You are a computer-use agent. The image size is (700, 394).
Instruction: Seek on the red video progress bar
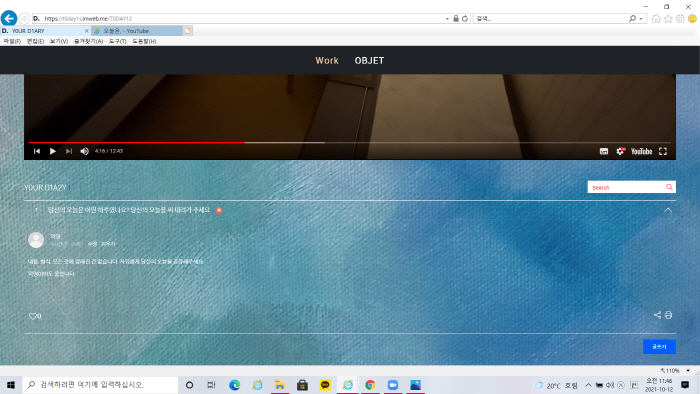(x=137, y=142)
